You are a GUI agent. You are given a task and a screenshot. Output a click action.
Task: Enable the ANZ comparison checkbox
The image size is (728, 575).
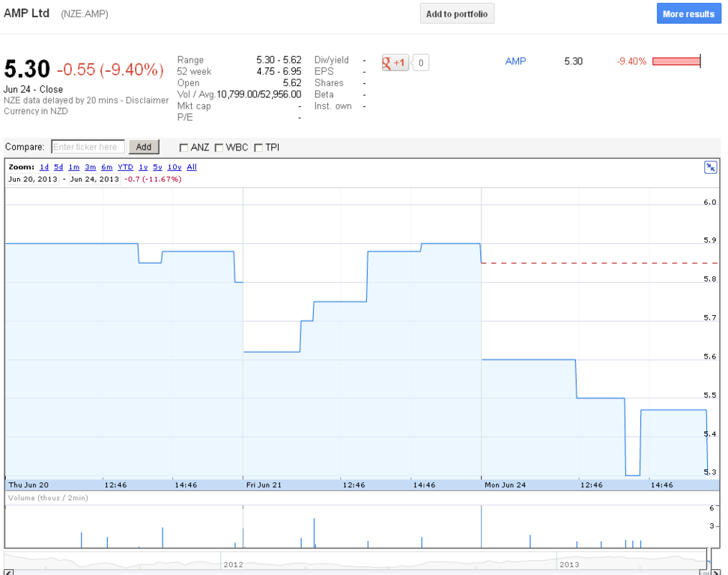[184, 147]
